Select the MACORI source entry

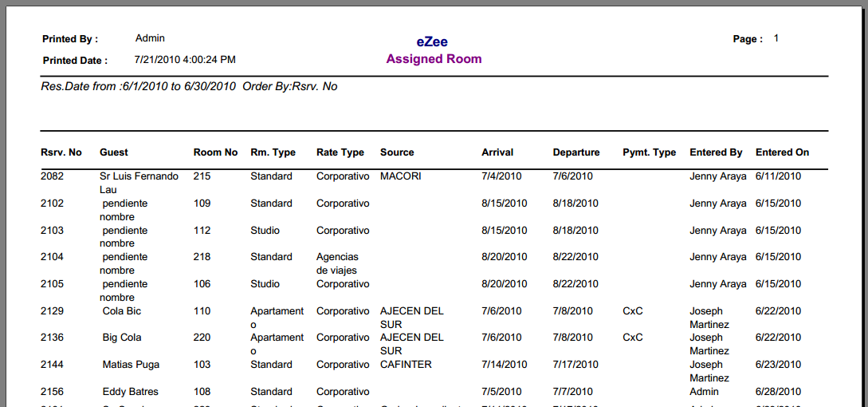(x=401, y=176)
